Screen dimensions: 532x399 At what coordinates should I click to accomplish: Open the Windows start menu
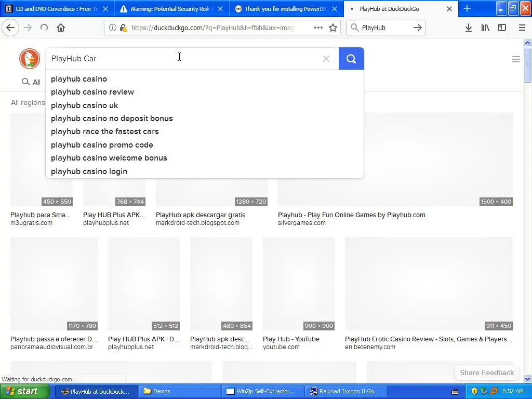click(x=25, y=392)
